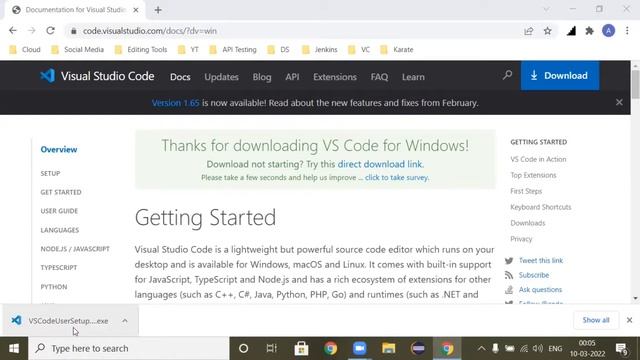This screenshot has height=360, width=640.
Task: Click the Windows taskbar search box
Action: point(129,349)
